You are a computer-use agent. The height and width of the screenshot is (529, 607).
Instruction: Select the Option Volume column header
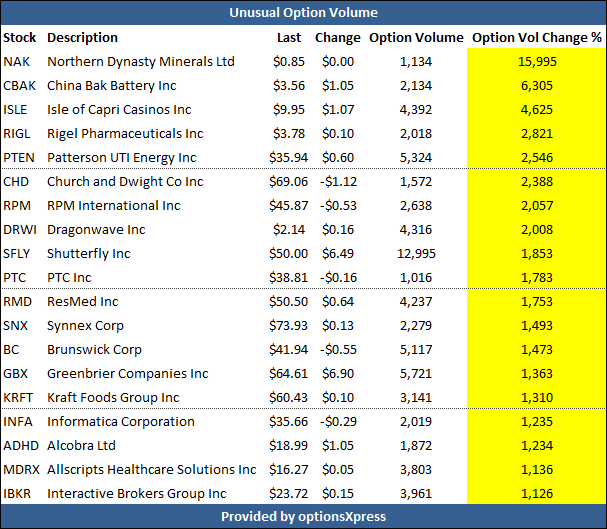point(416,38)
